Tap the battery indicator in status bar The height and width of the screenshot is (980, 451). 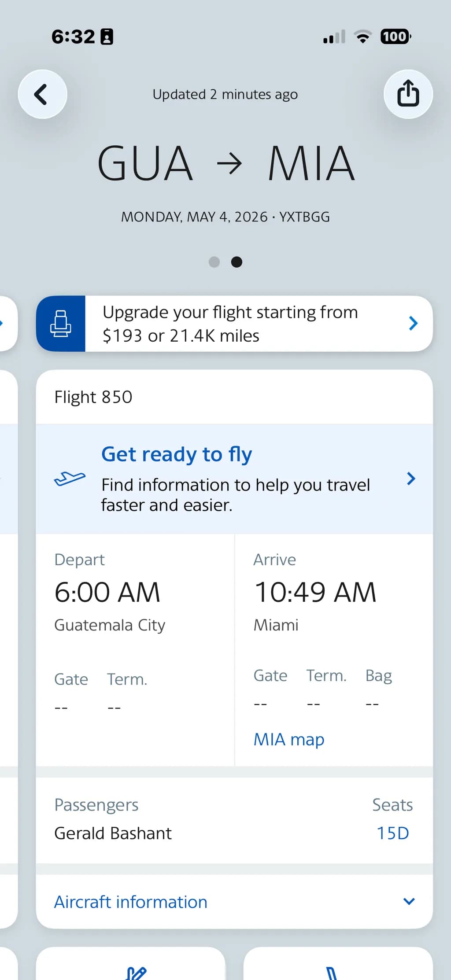click(x=396, y=37)
